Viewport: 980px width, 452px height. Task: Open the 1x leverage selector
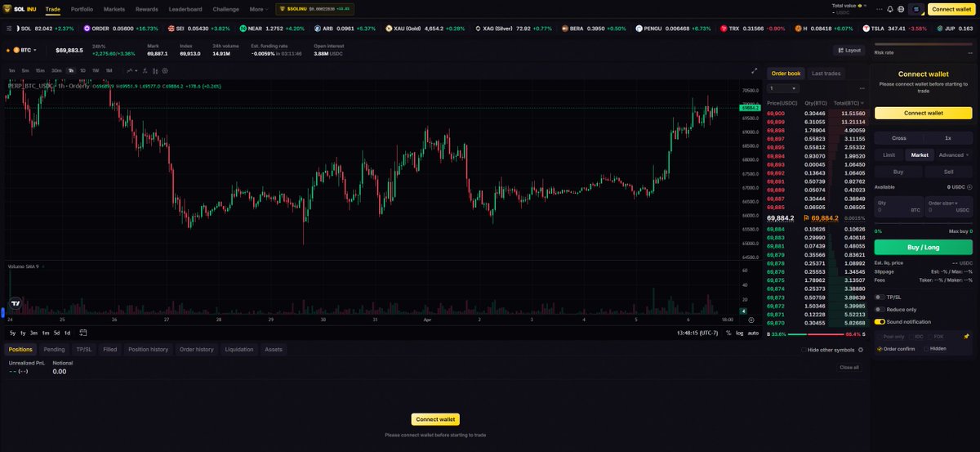948,137
